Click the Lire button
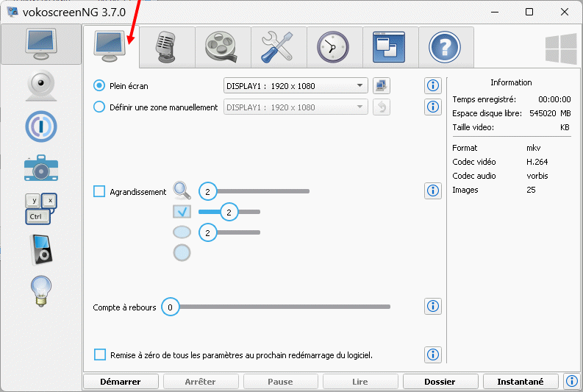The image size is (583, 392). 360,382
